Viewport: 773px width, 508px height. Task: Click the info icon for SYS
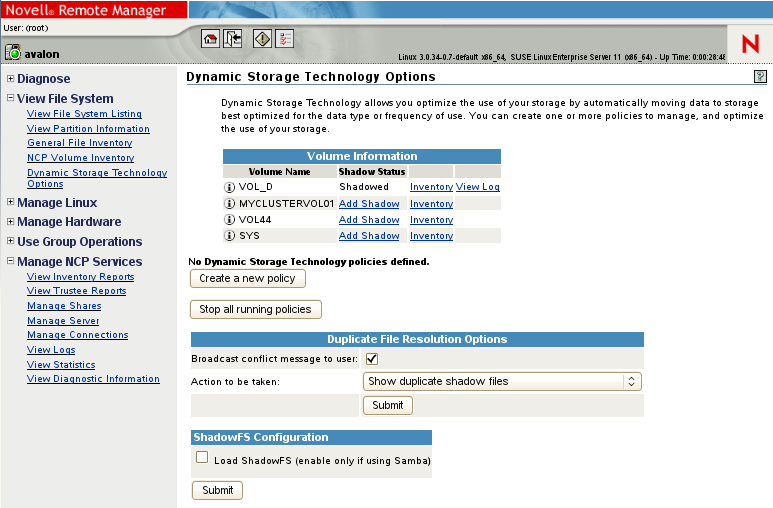pos(229,236)
